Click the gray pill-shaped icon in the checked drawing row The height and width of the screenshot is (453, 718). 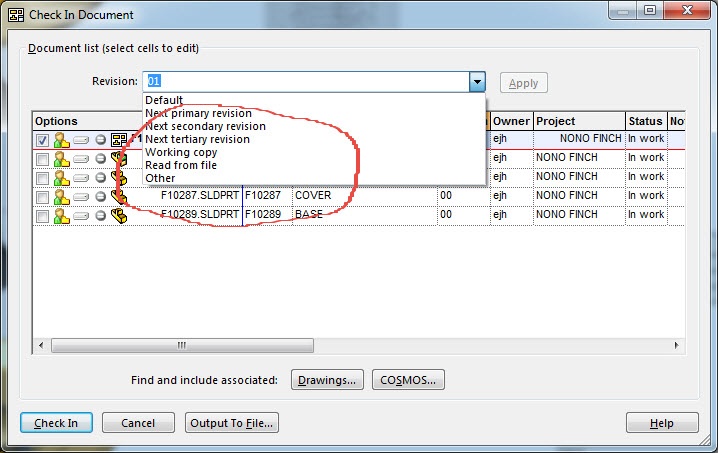[x=81, y=140]
